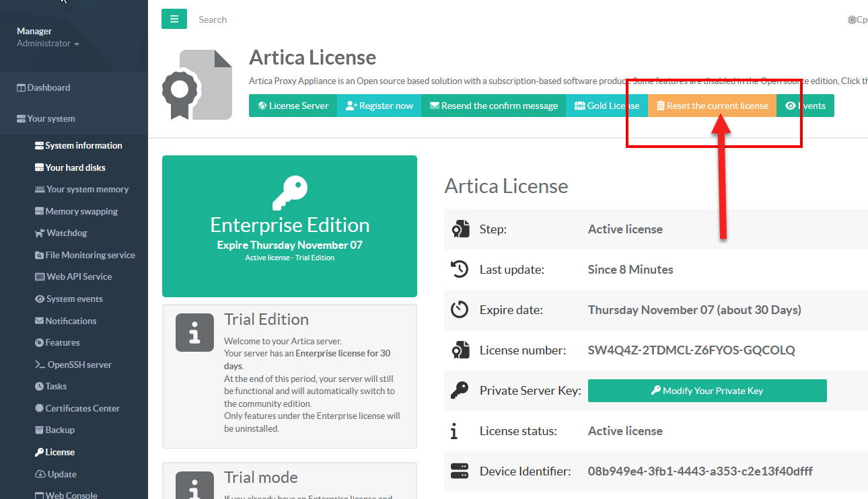The image size is (868, 499).
Task: Click the OpenSSH server terminal icon
Action: coord(40,364)
